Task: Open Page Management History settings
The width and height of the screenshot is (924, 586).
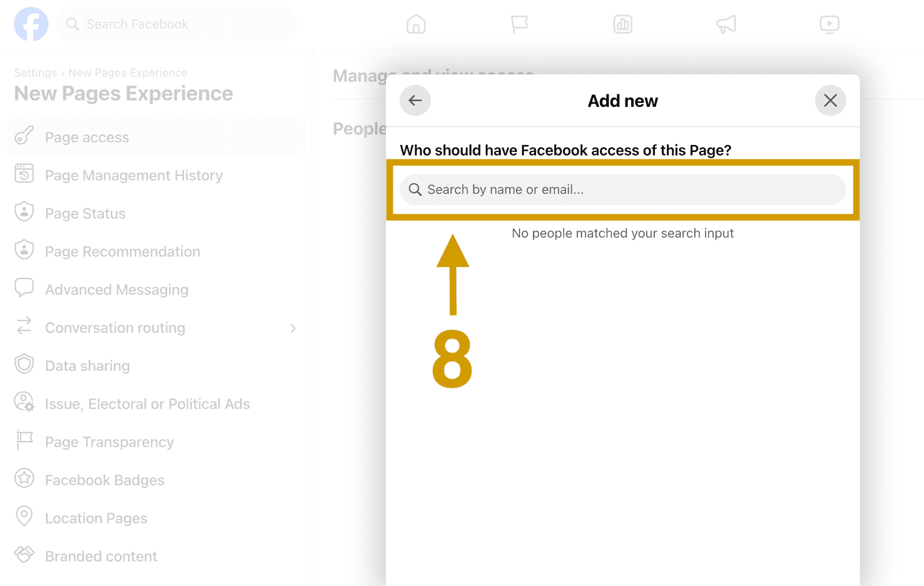Action: 155,175
